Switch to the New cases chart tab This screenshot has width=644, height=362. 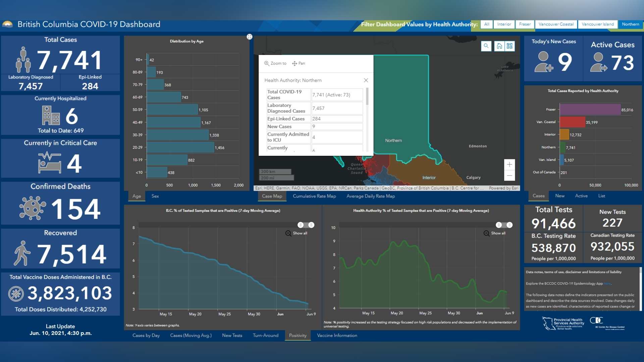[x=559, y=196]
